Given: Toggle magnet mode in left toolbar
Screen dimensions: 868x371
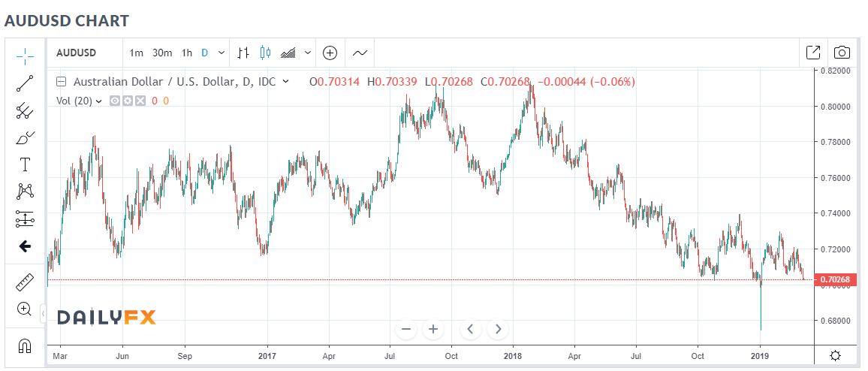Looking at the screenshot, I should point(25,346).
